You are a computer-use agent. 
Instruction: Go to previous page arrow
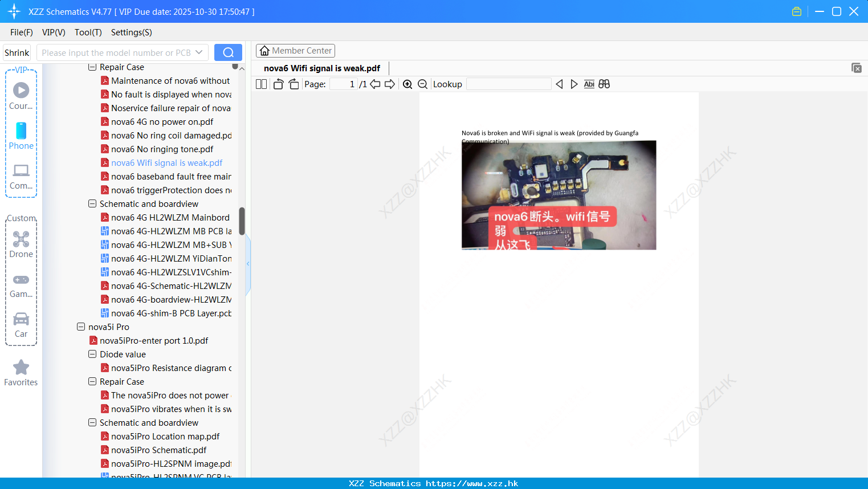coord(375,84)
